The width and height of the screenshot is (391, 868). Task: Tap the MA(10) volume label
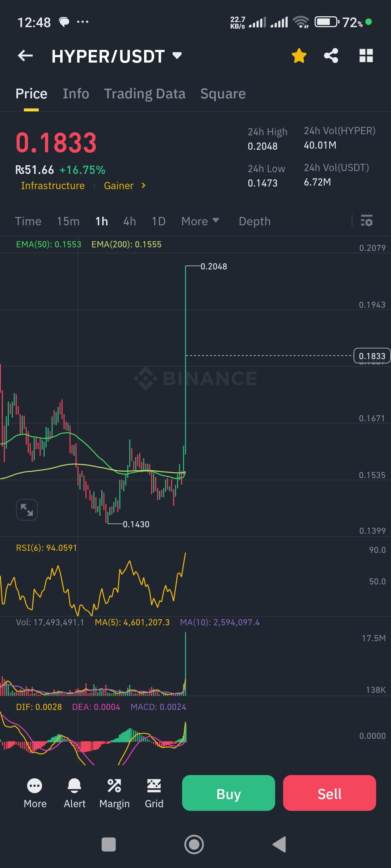coord(220,622)
